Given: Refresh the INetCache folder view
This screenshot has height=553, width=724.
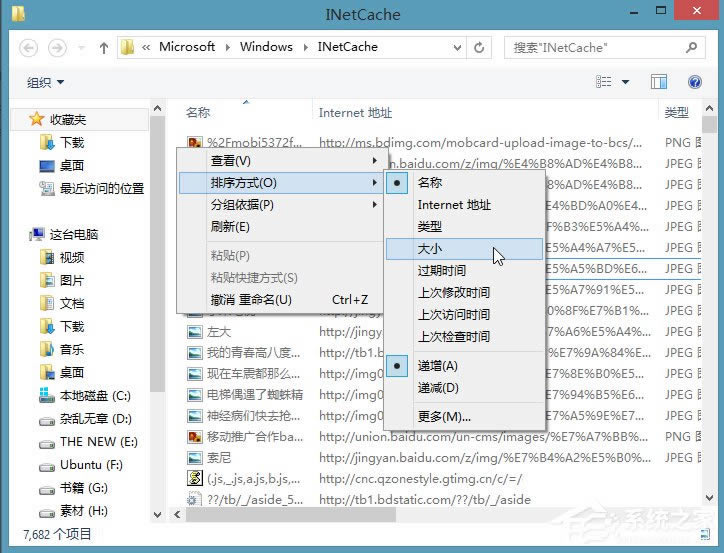Looking at the screenshot, I should pos(479,48).
